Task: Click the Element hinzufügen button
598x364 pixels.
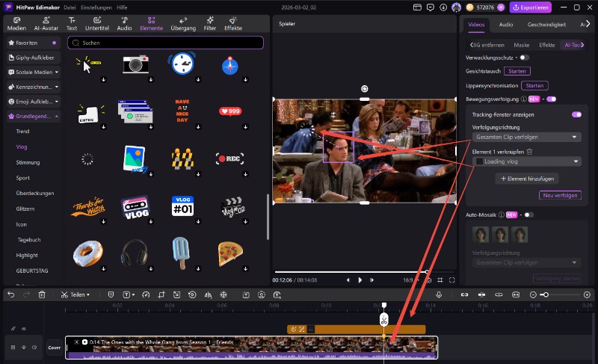Action: (527, 179)
